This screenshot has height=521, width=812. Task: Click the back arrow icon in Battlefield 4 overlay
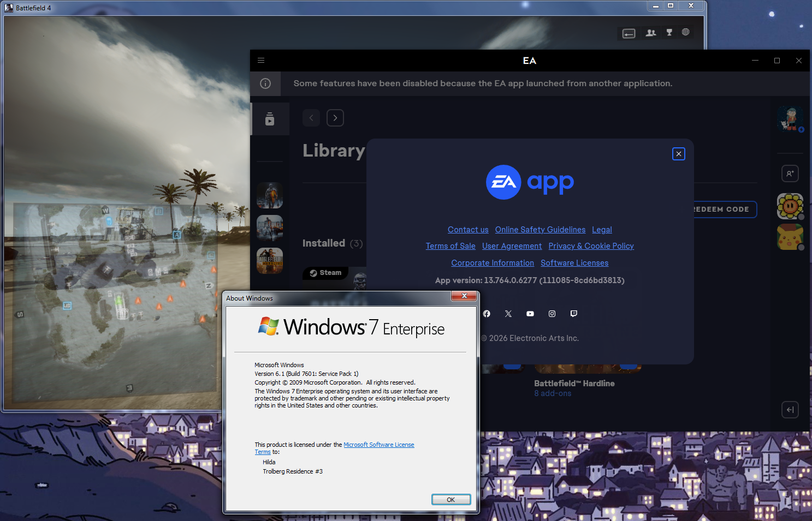click(629, 34)
